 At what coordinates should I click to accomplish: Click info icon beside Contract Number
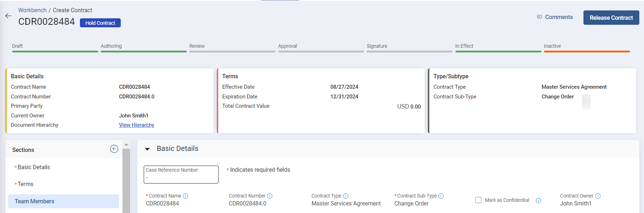270,196
